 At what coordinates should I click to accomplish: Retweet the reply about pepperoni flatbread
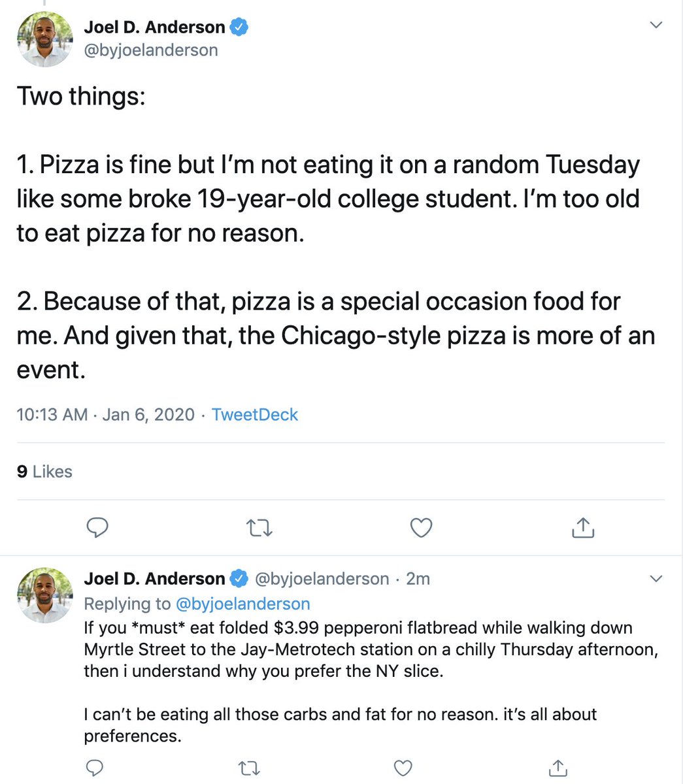pos(248,768)
